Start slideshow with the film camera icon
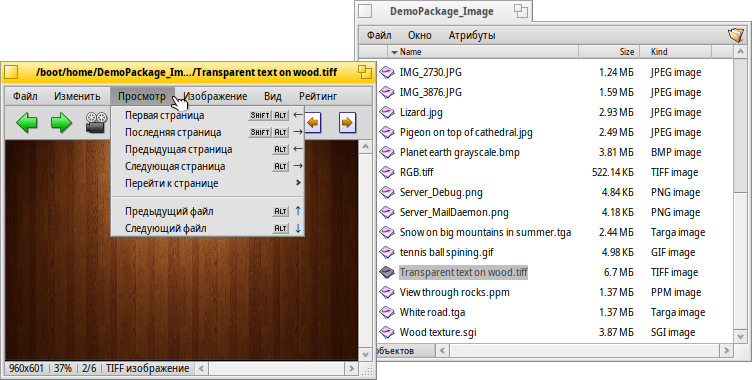The image size is (752, 380). pos(96,122)
